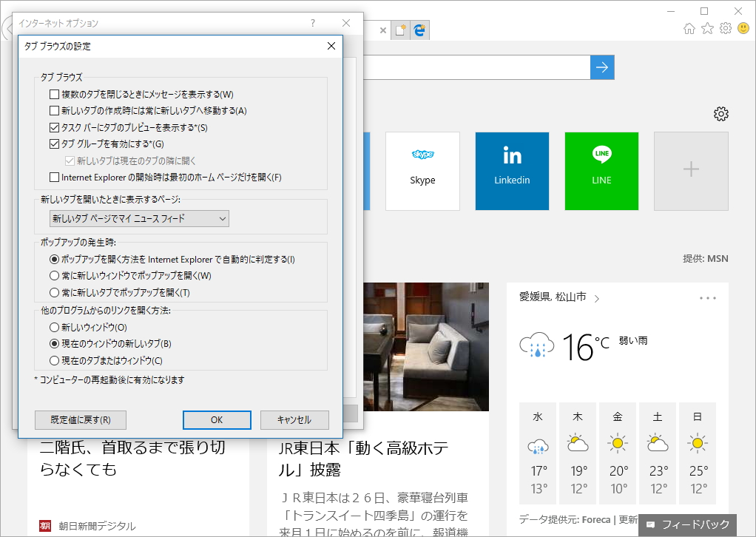Open the Skype tile

[x=422, y=170]
